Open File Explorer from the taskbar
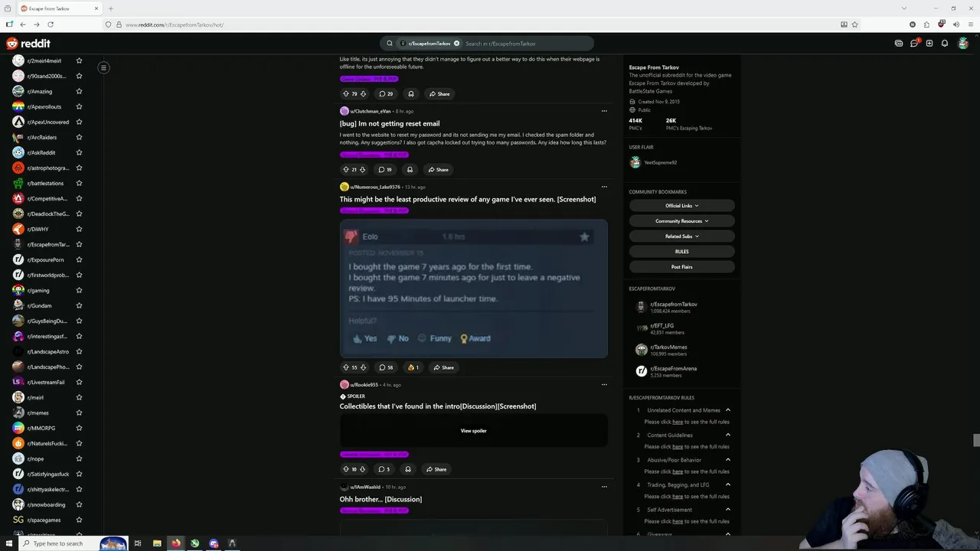The height and width of the screenshot is (551, 980). tap(157, 543)
